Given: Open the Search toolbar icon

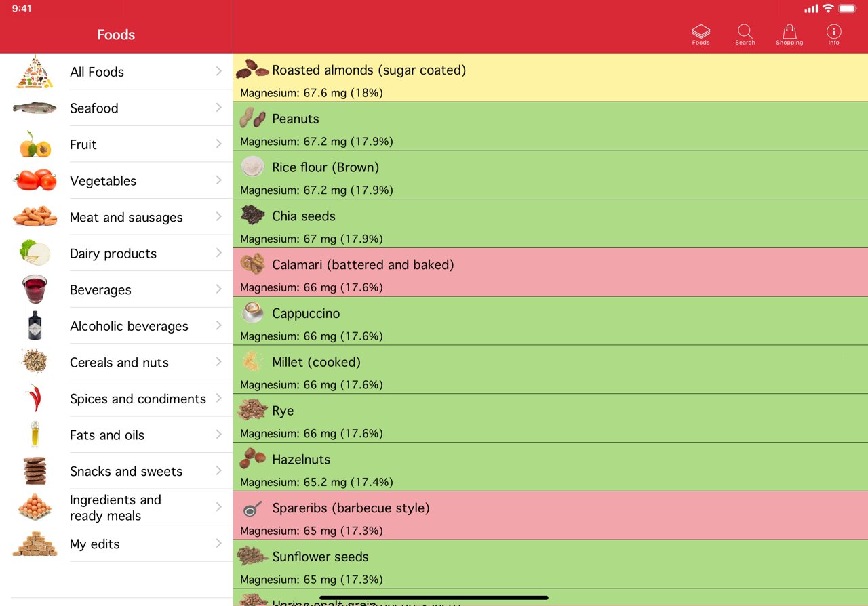Looking at the screenshot, I should pos(745,35).
